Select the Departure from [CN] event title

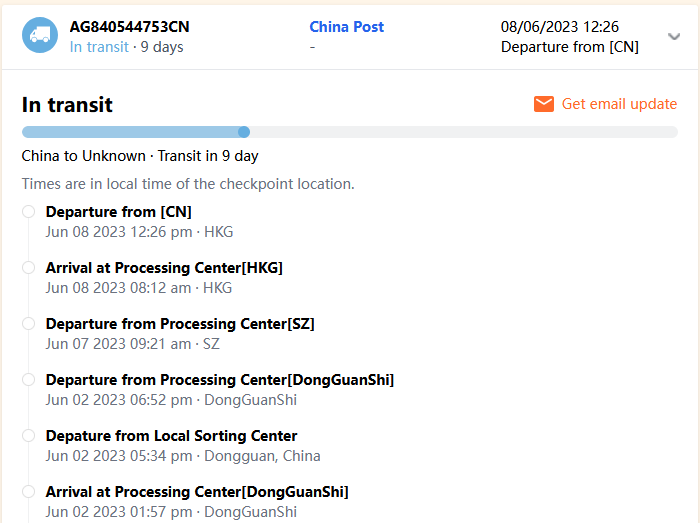(x=118, y=212)
